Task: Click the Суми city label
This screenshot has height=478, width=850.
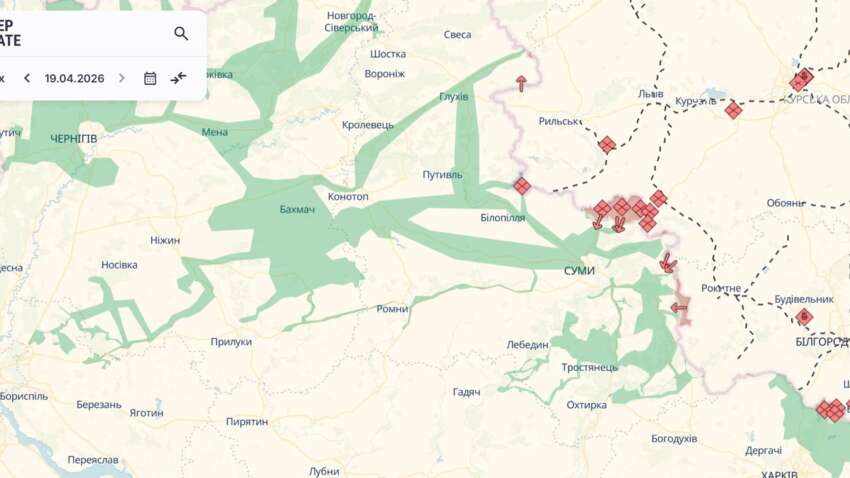Action: coord(579,270)
